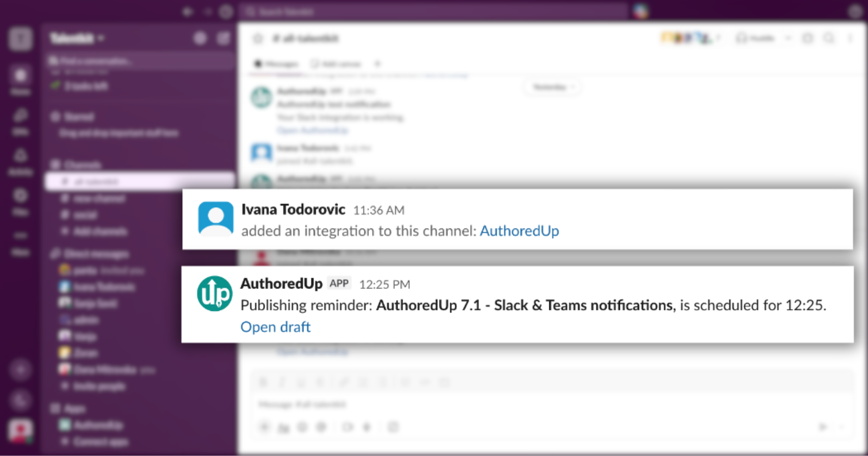Open channel More actions (three dots)
868x456 pixels.
click(850, 39)
